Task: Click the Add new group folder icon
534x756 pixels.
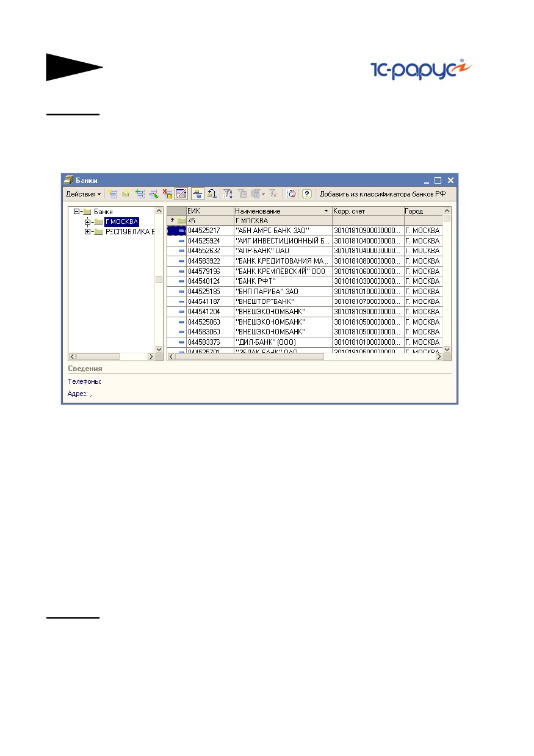Action: click(126, 194)
